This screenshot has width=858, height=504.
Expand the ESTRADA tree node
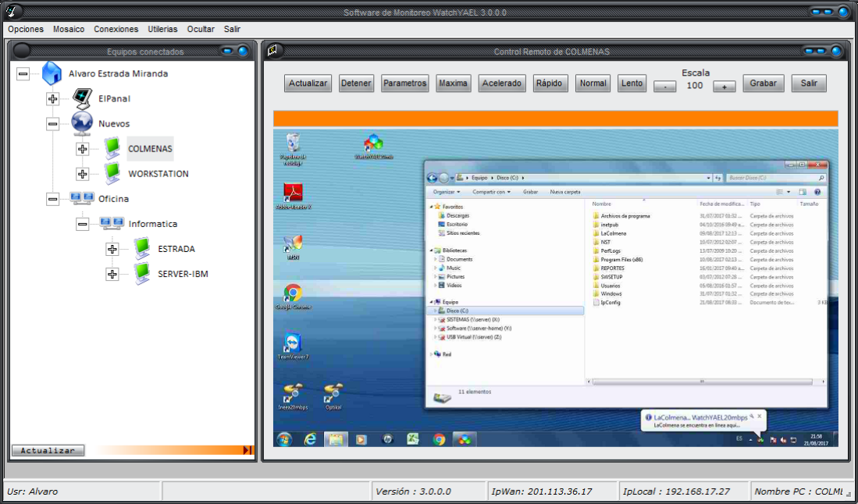(112, 250)
